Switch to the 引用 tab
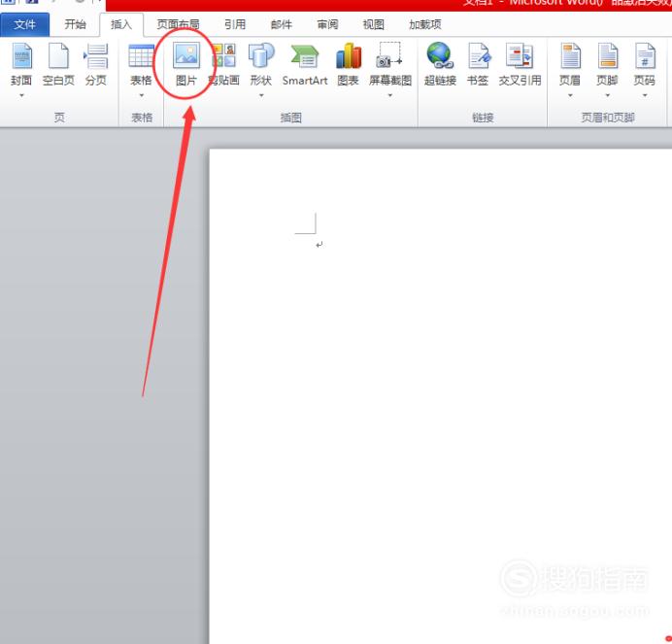The width and height of the screenshot is (672, 644). point(235,24)
